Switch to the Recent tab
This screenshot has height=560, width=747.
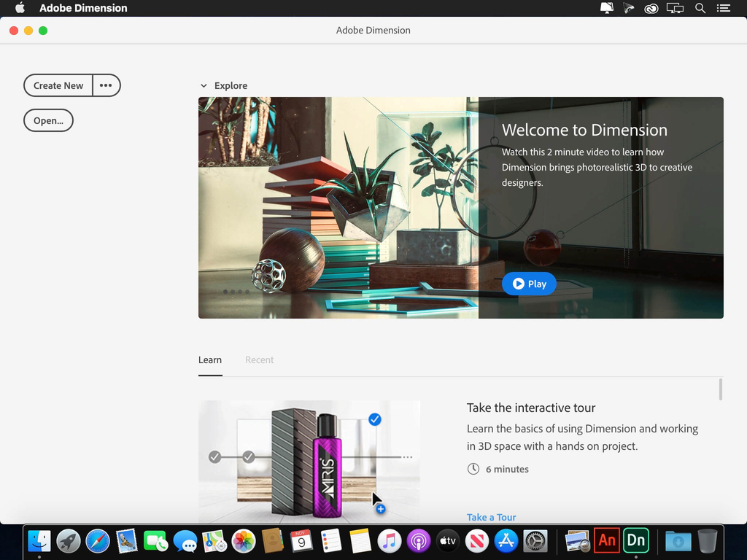[259, 359]
